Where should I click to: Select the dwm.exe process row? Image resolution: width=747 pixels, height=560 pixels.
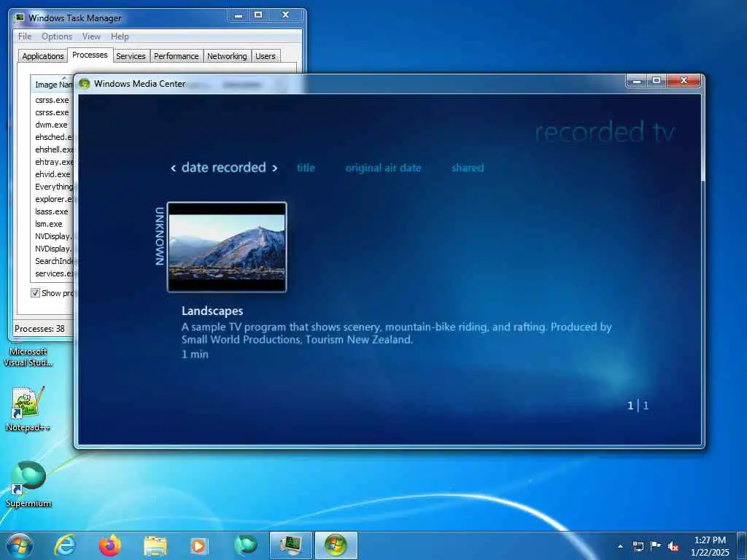(x=53, y=125)
